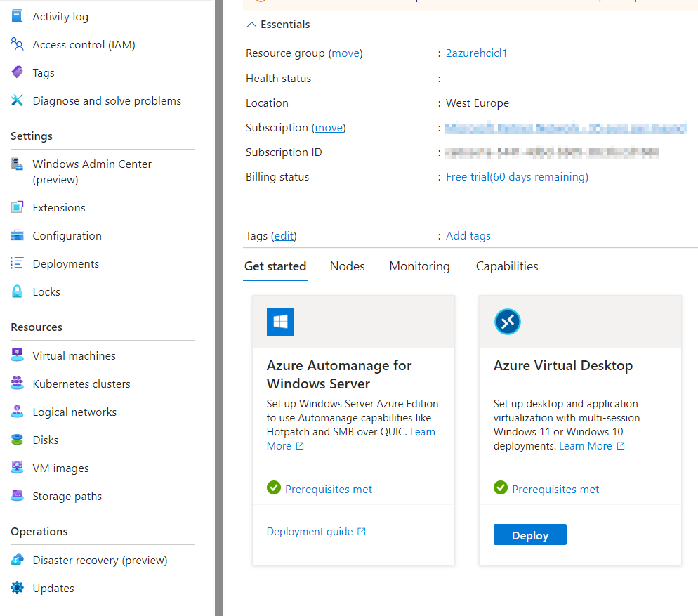
Task: Click the Access control (IAM) people icon
Action: coord(17,44)
